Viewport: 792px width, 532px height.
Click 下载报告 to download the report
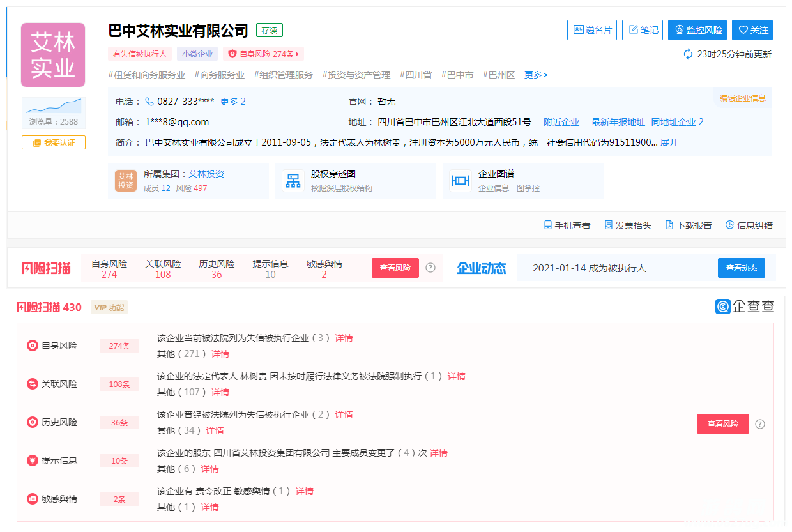coord(689,225)
